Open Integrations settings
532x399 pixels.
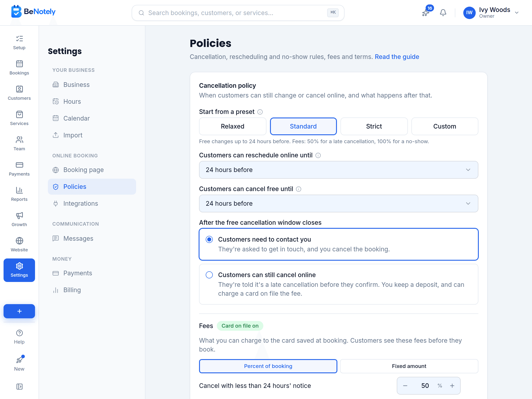click(92, 203)
